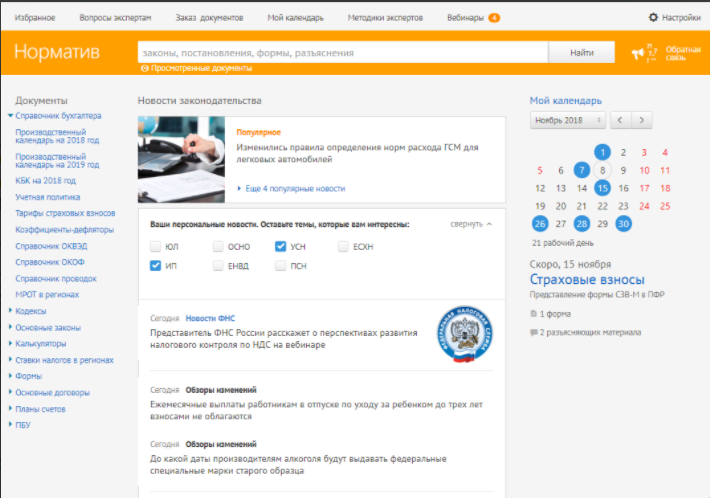Open Вебинары in top menu
Viewport: 710px width, 498px height.
(465, 18)
